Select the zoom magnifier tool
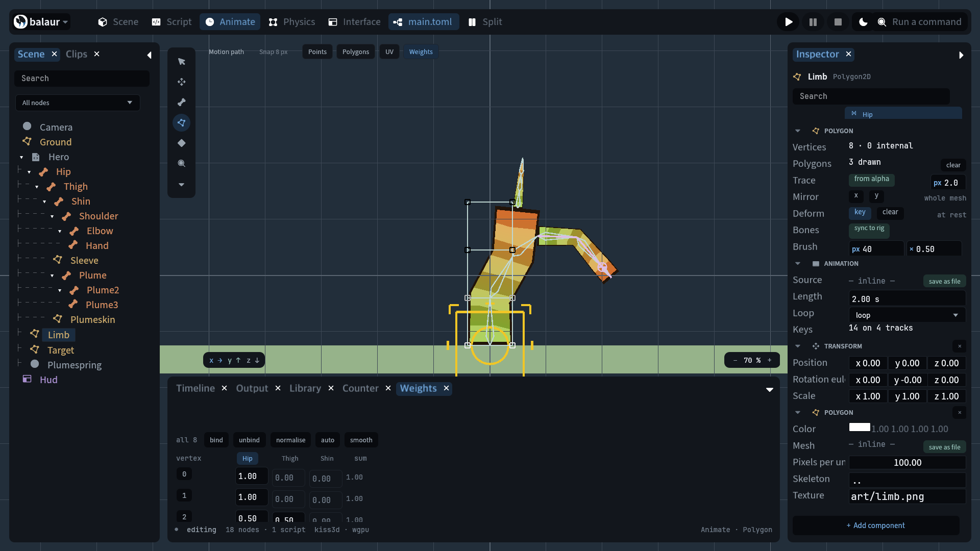Viewport: 980px width, 551px height. tap(181, 164)
